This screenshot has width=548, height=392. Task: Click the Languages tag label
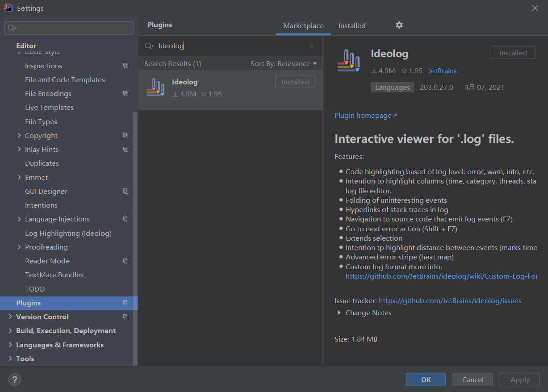point(392,88)
